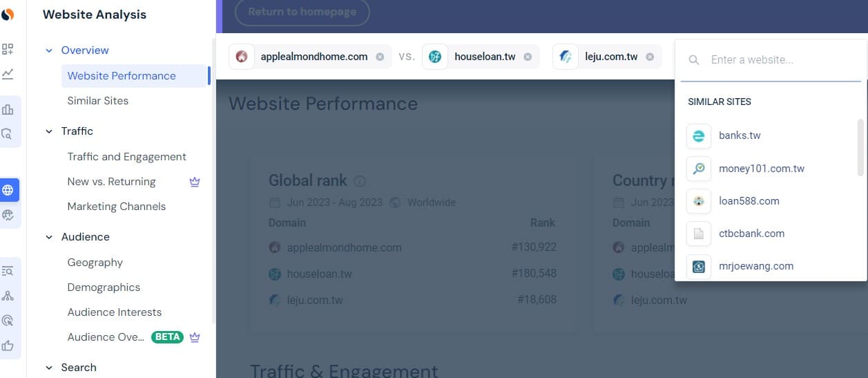
Task: Click the magnifier icon in website search box
Action: [695, 60]
